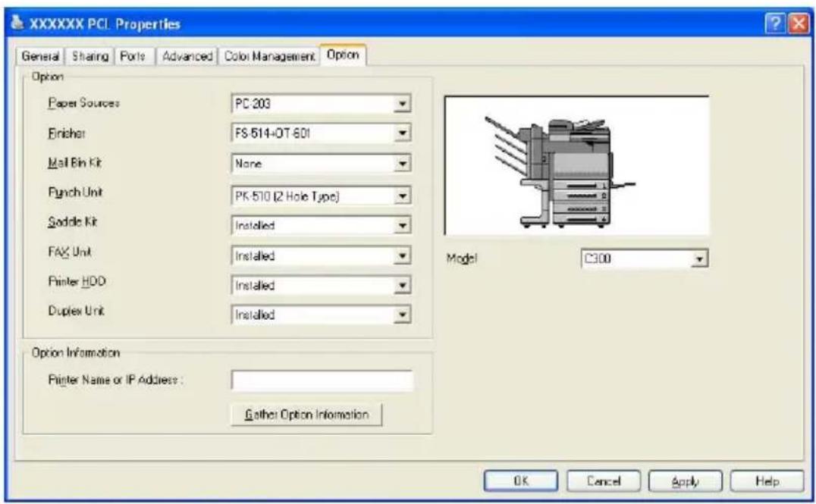Click the Mail Bin Kit label
This screenshot has width=816, height=504.
coord(75,163)
